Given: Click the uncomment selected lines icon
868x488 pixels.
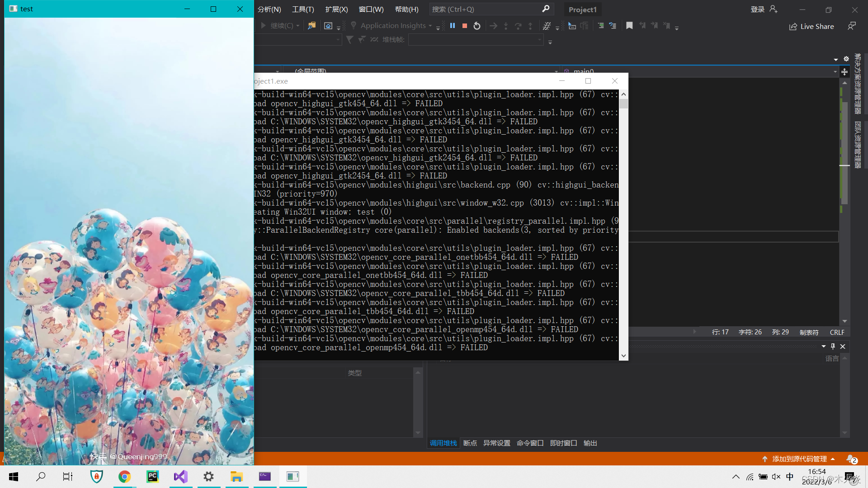Looking at the screenshot, I should coord(613,26).
